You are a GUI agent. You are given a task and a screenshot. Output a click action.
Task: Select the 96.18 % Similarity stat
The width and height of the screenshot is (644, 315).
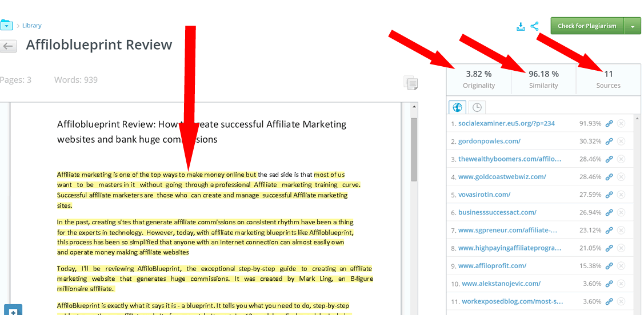coord(543,79)
